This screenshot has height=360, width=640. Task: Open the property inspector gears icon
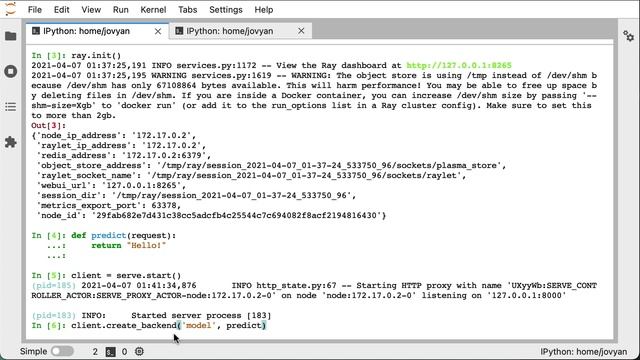pos(629,36)
